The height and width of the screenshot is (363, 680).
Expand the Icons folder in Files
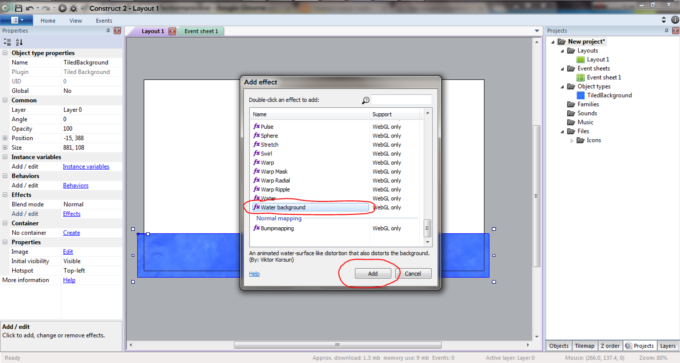pos(572,141)
